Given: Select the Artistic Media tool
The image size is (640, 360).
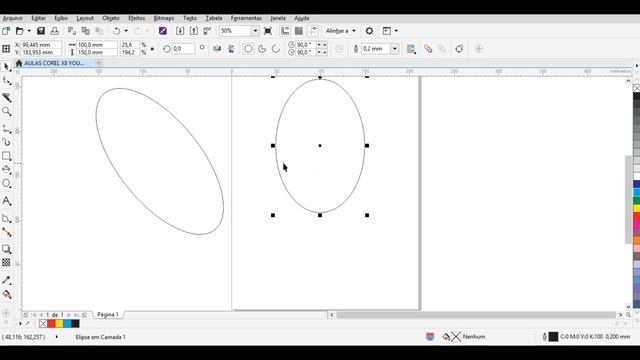Looking at the screenshot, I should 7,142.
